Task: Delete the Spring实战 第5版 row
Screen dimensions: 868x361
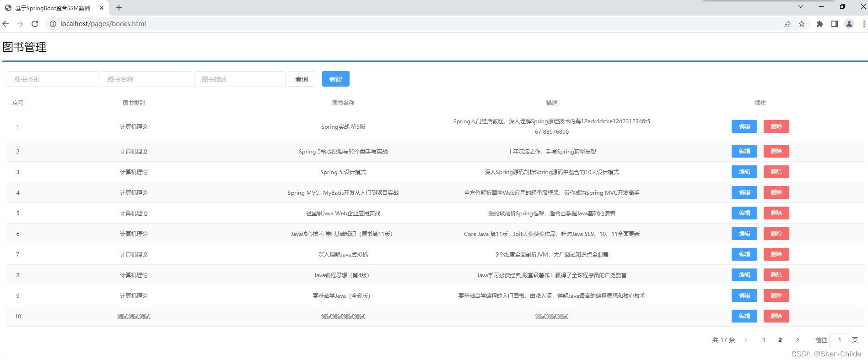Action: [776, 126]
